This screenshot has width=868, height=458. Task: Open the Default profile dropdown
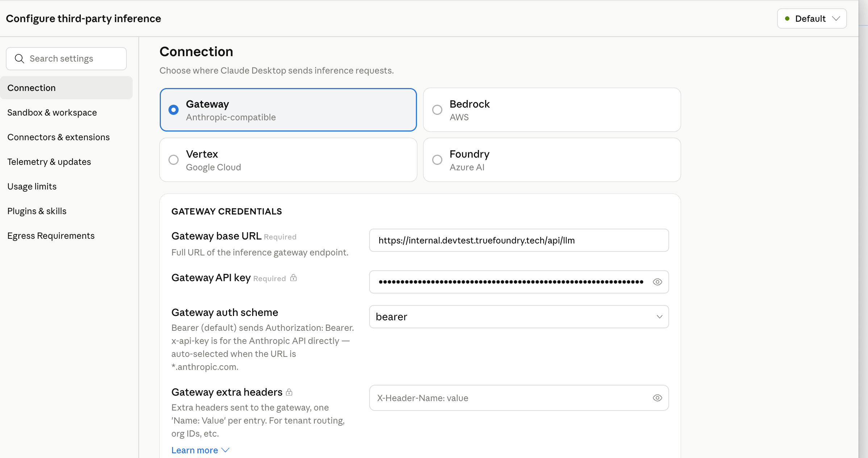coord(811,18)
